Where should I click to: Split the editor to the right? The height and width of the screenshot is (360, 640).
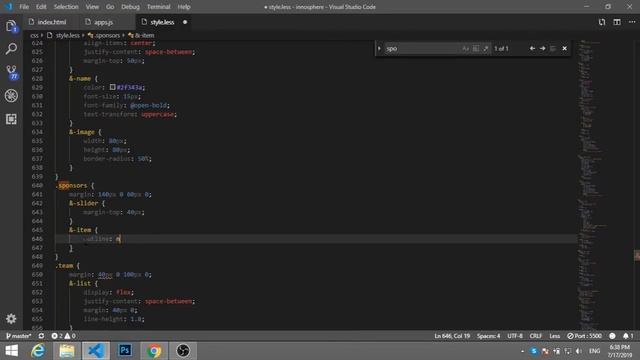617,22
